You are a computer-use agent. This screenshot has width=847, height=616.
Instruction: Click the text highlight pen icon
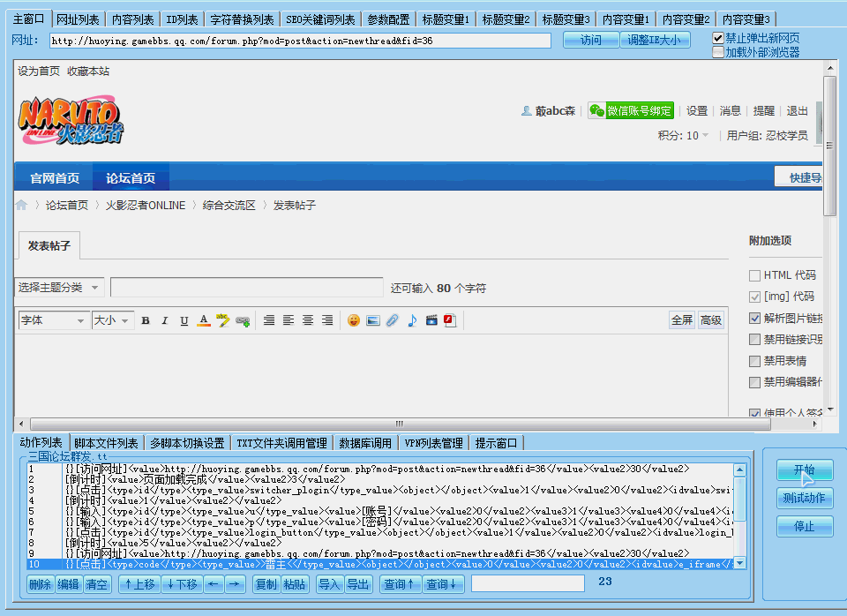(222, 320)
